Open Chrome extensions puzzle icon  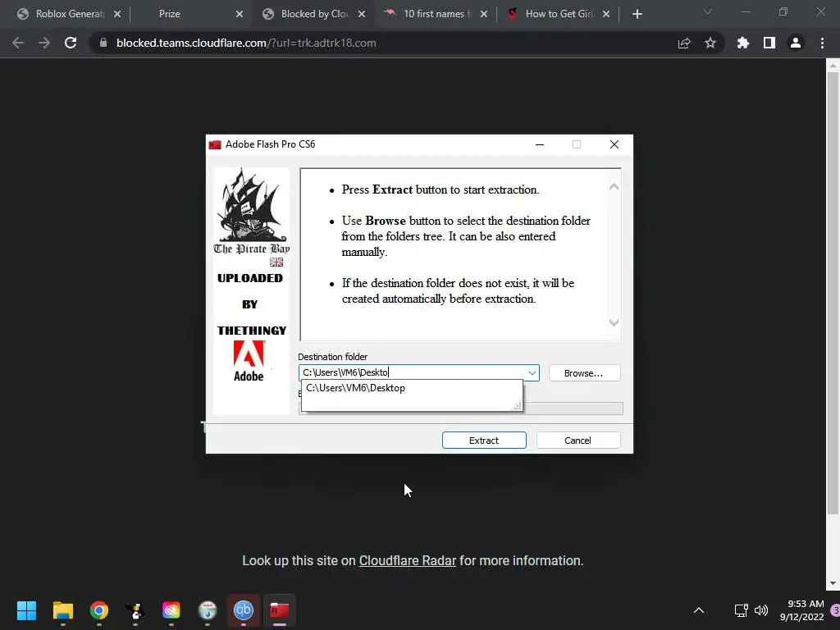(743, 43)
